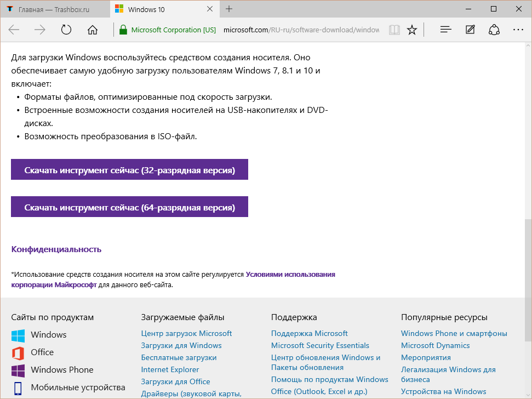532x399 pixels.
Task: Open the More actions ellipsis menu
Action: (518, 30)
